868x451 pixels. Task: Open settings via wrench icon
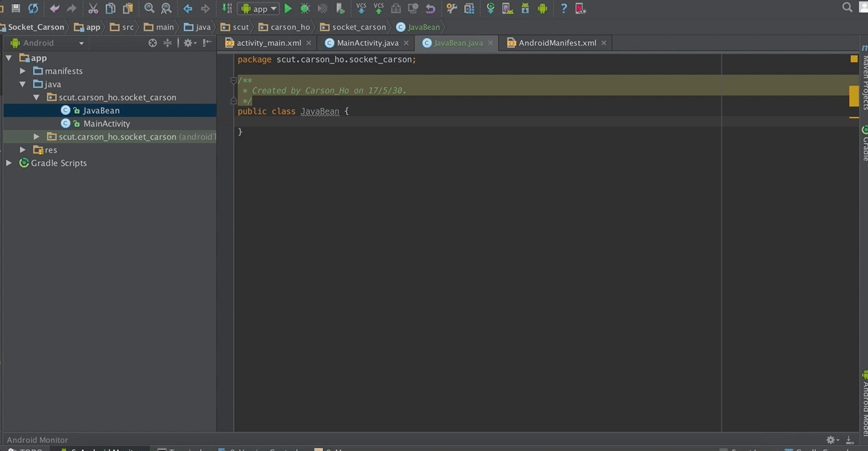click(452, 8)
